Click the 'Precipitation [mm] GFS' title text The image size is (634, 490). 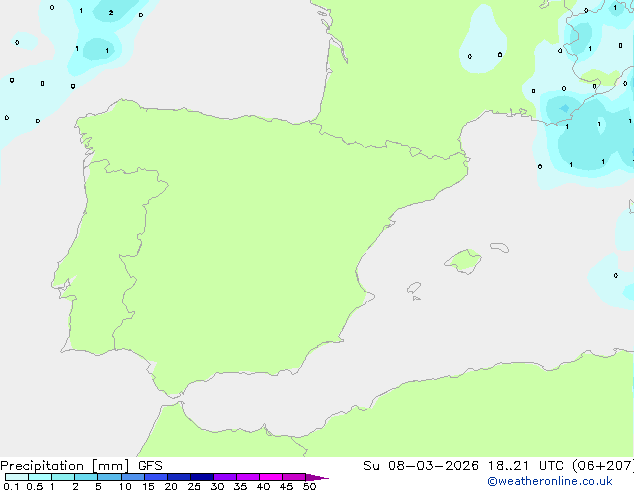point(81,466)
